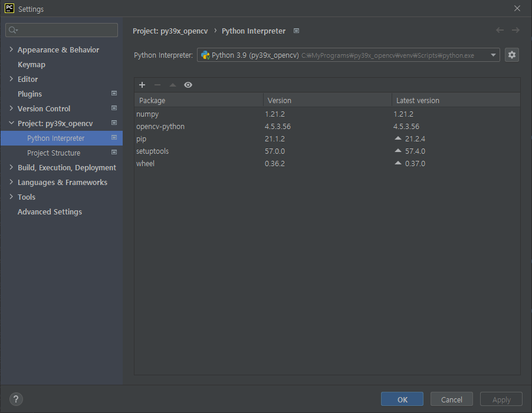Collapse the Project: py39x_opencv chevron
The image size is (532, 413).
click(x=11, y=123)
